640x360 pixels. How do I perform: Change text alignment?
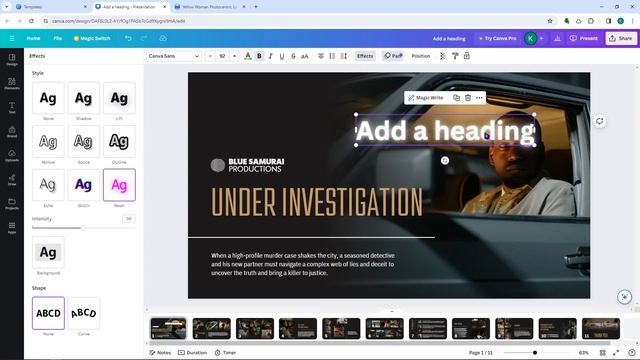coord(321,56)
